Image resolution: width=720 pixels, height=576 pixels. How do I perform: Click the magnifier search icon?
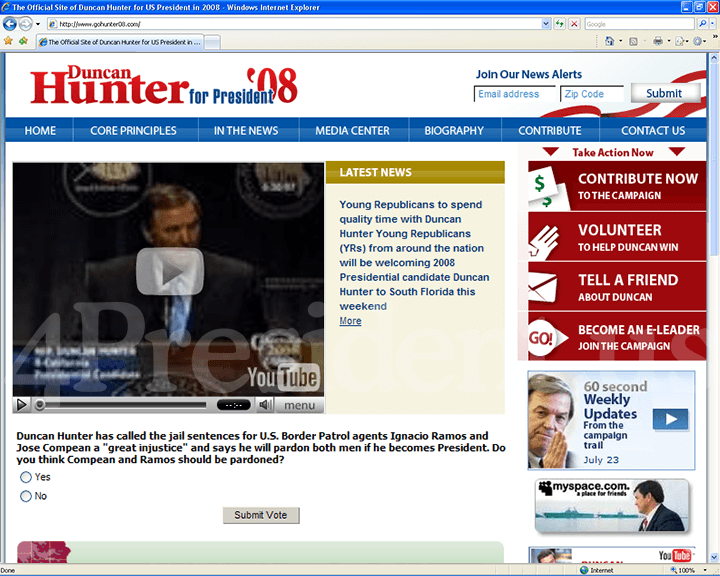click(x=702, y=24)
